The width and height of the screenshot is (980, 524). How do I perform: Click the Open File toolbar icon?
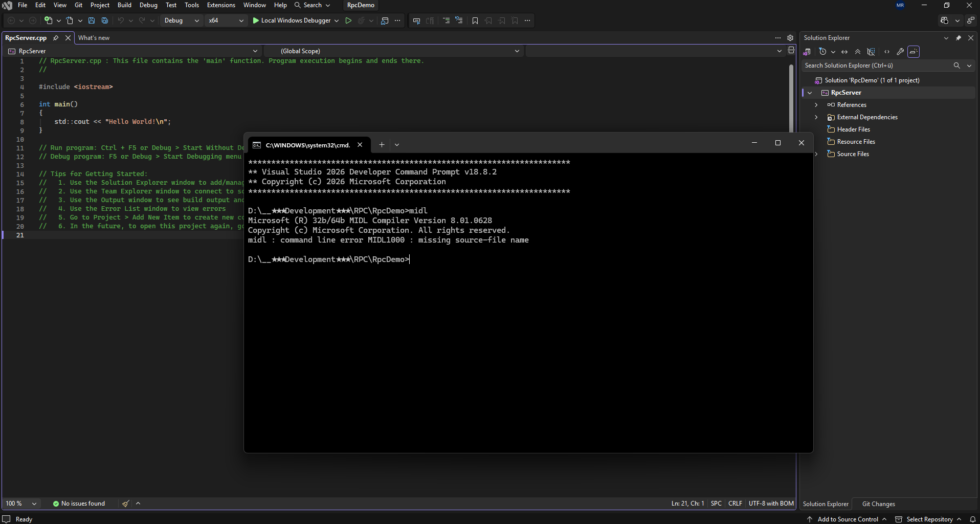70,20
